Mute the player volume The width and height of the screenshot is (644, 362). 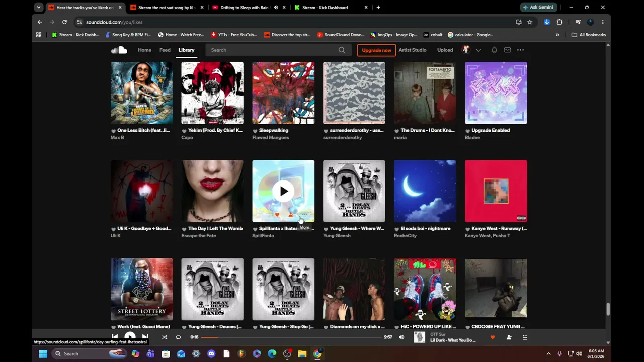401,337
